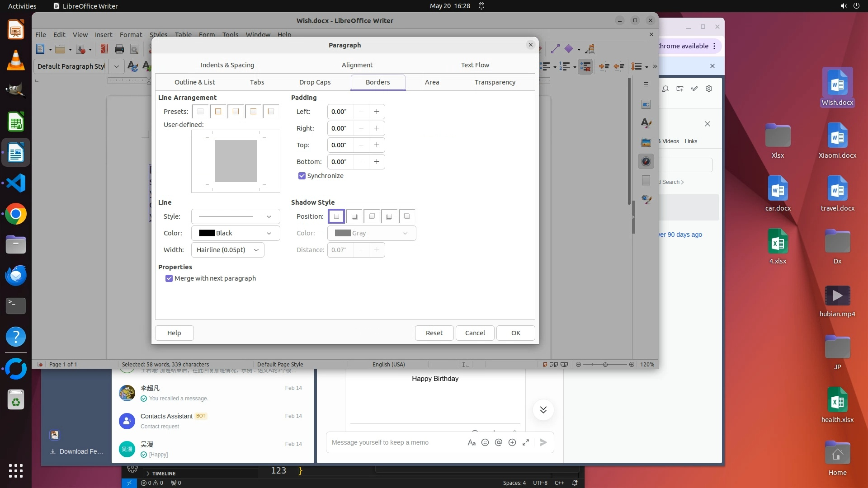Click the Reset button
Image resolution: width=868 pixels, height=488 pixels.
tap(434, 333)
